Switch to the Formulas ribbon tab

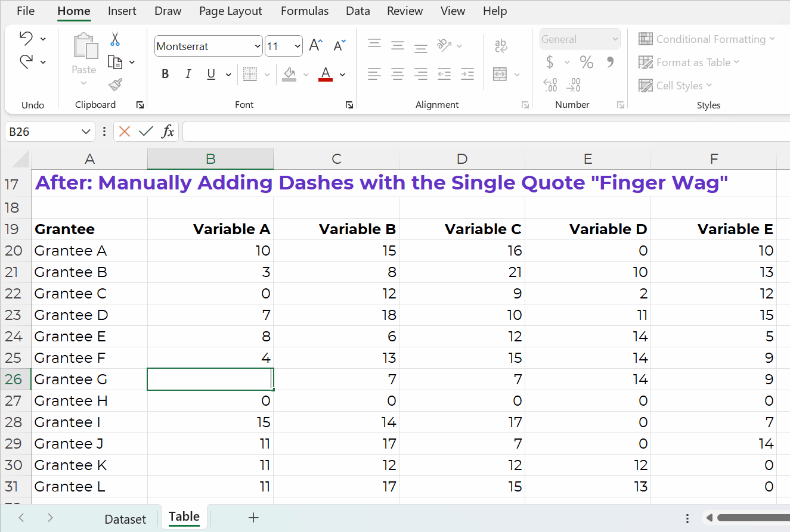[x=305, y=11]
